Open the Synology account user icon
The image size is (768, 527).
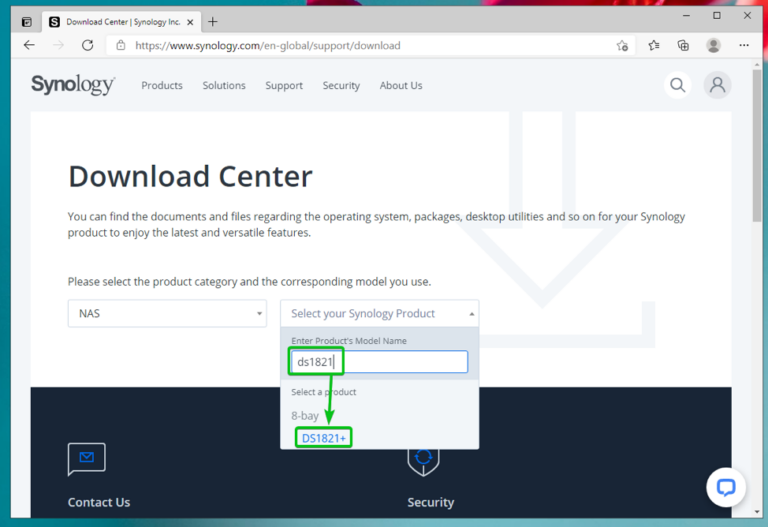point(718,85)
